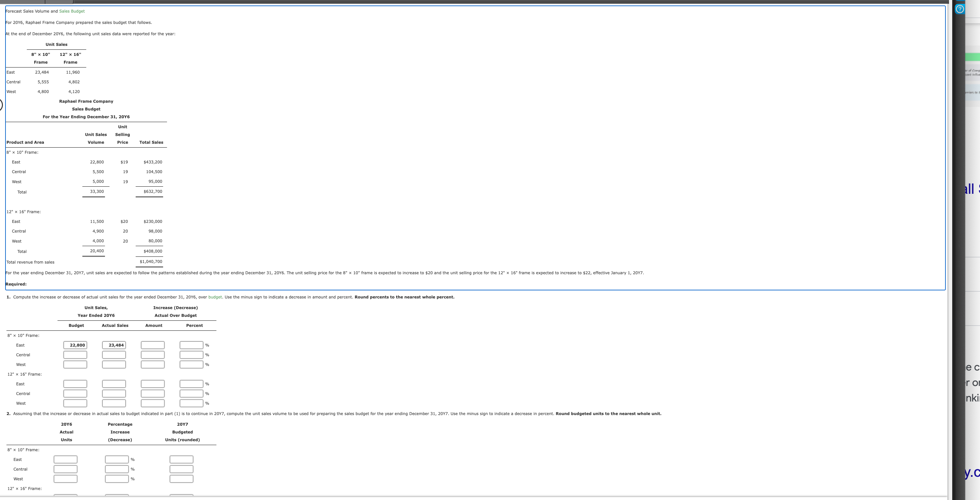Select the 8x10 West Amount input field
Image resolution: width=980 pixels, height=500 pixels.
click(152, 364)
